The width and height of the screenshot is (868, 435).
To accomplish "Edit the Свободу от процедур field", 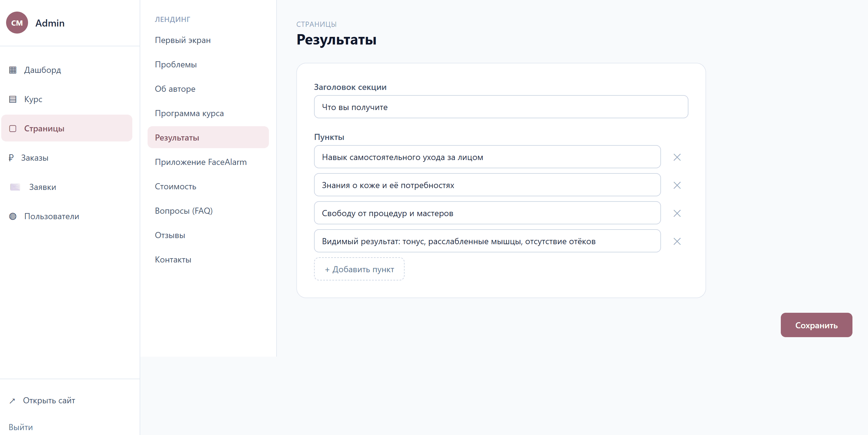I will tap(487, 213).
